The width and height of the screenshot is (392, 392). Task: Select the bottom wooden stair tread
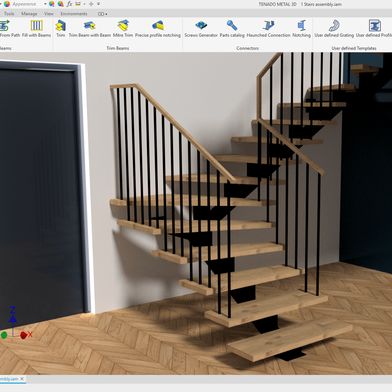pos(290,340)
